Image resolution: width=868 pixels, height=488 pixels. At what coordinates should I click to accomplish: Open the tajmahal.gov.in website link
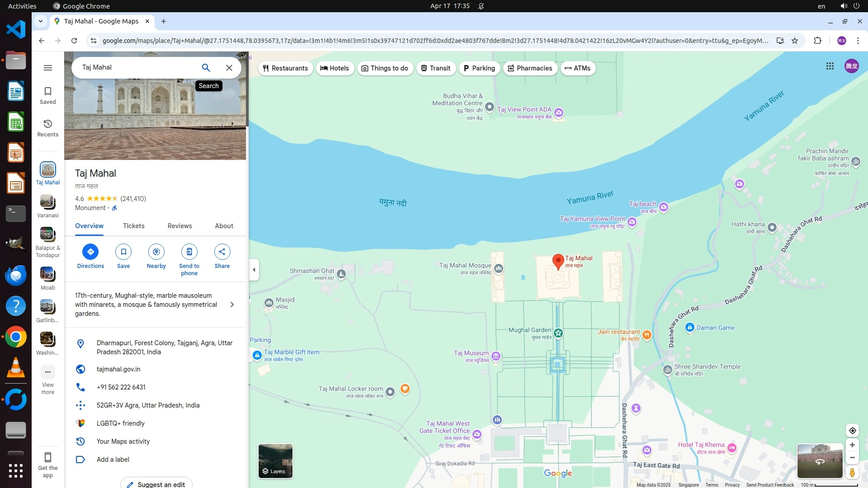pyautogui.click(x=118, y=369)
